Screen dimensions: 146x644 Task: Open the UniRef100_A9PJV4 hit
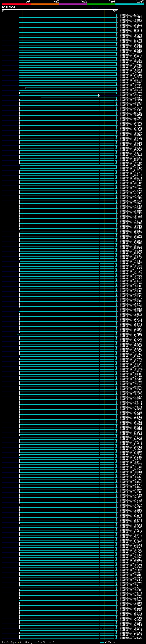point(131,35)
